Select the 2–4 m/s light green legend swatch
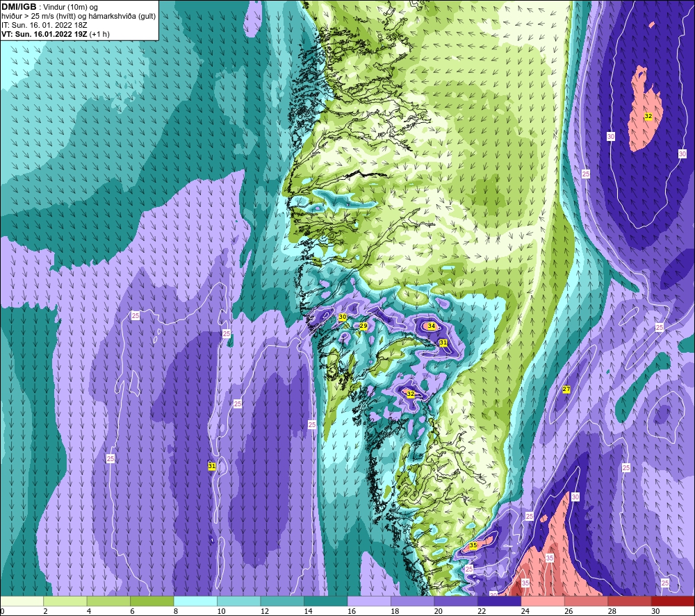 (x=65, y=601)
